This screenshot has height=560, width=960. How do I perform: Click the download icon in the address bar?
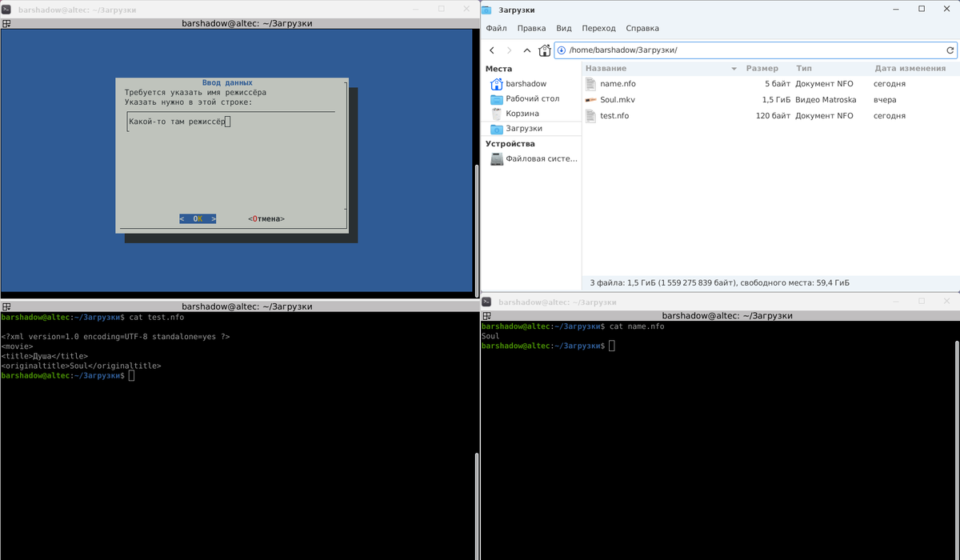click(562, 50)
